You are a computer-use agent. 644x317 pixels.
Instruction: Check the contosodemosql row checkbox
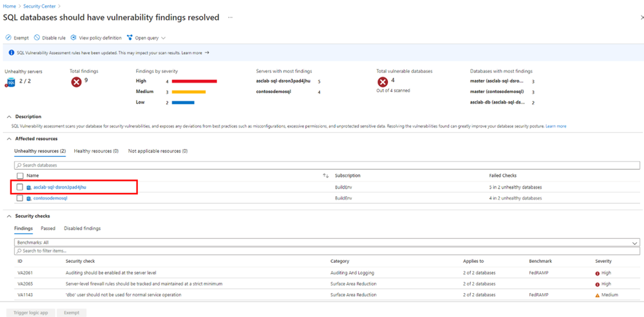click(x=20, y=198)
